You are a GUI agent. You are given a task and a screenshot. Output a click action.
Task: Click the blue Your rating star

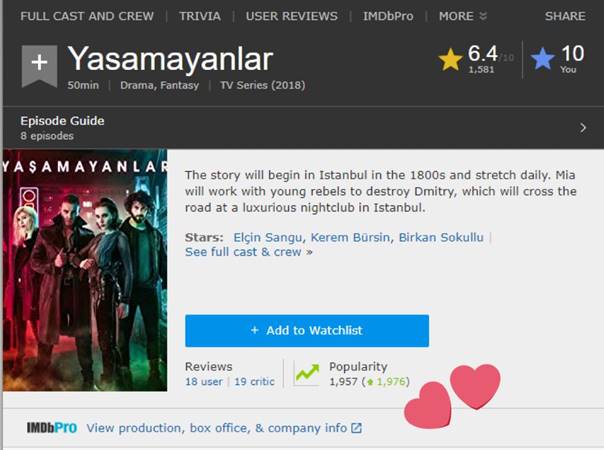[542, 59]
